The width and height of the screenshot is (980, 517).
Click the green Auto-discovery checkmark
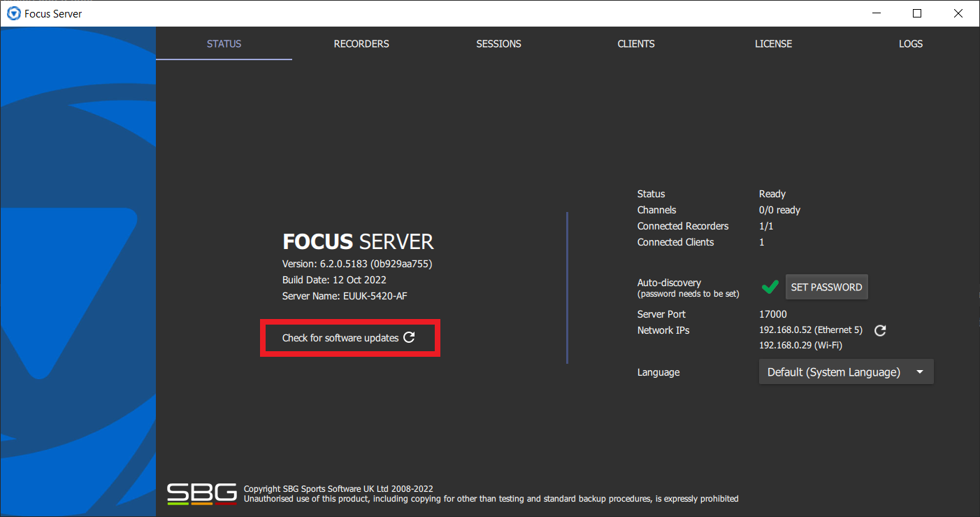[770, 287]
